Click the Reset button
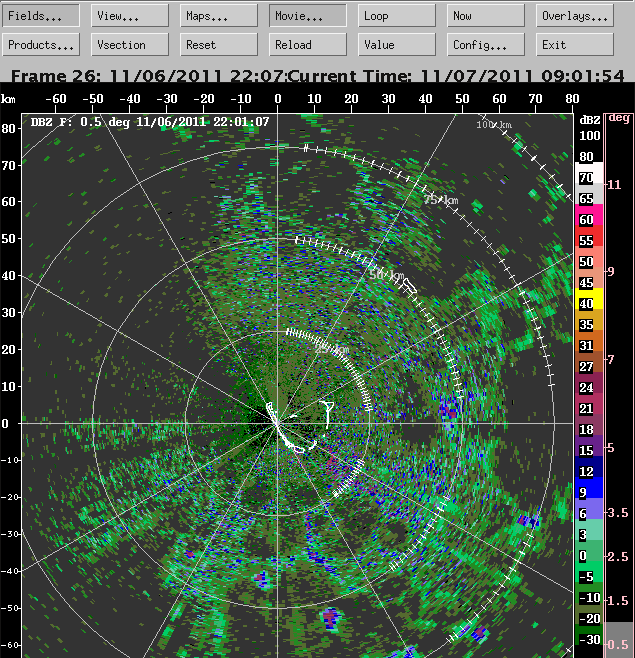Screen dimensions: 635x658 219,44
